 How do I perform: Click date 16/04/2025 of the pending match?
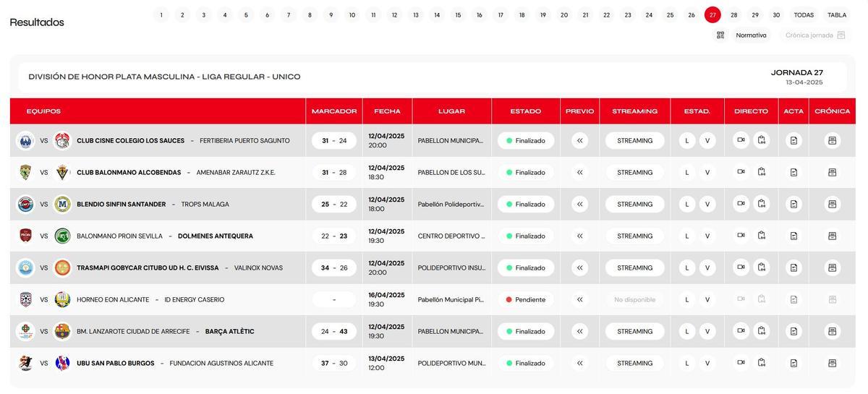click(x=386, y=295)
